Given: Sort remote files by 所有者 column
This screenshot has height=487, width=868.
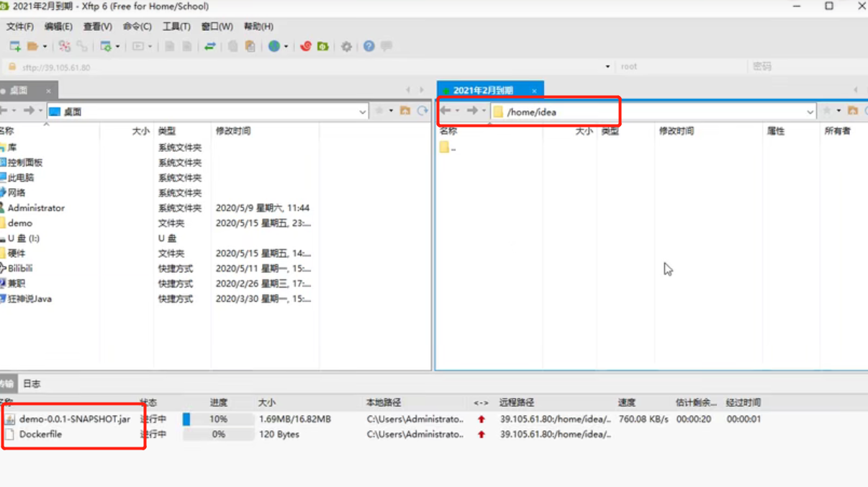Looking at the screenshot, I should click(837, 131).
